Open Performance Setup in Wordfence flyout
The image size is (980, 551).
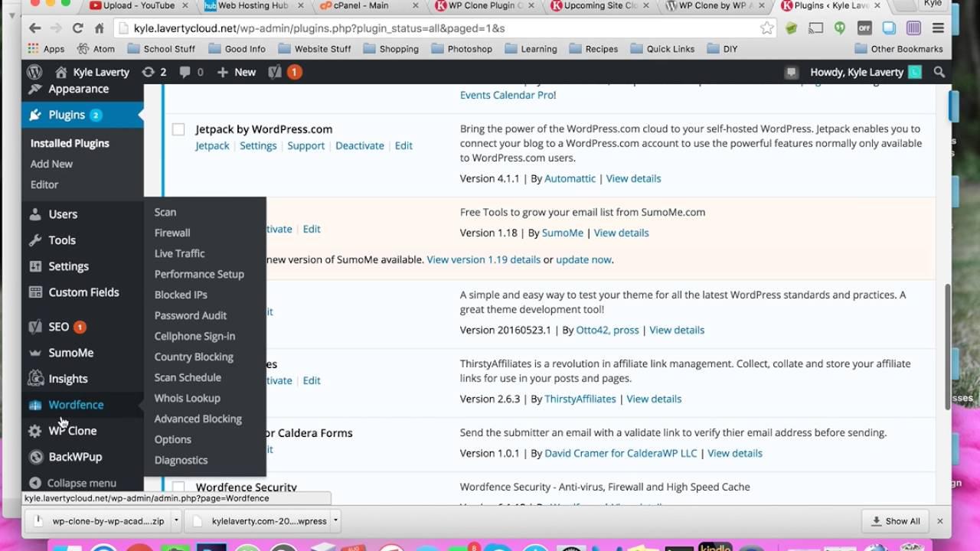199,274
